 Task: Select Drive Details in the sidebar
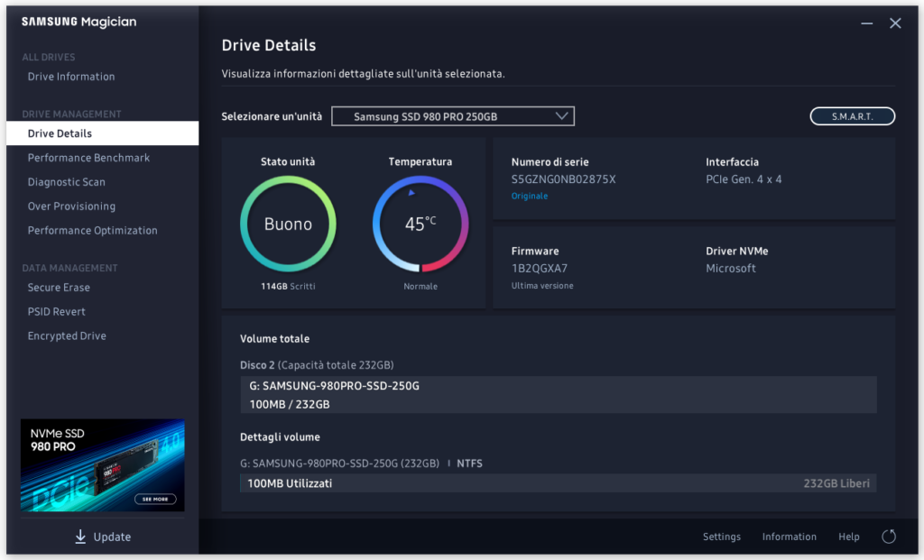[103, 133]
